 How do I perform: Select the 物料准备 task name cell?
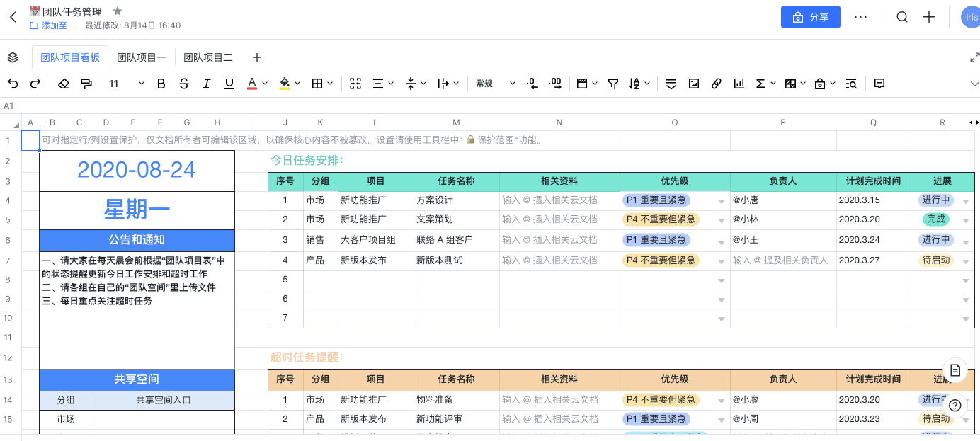coord(457,400)
